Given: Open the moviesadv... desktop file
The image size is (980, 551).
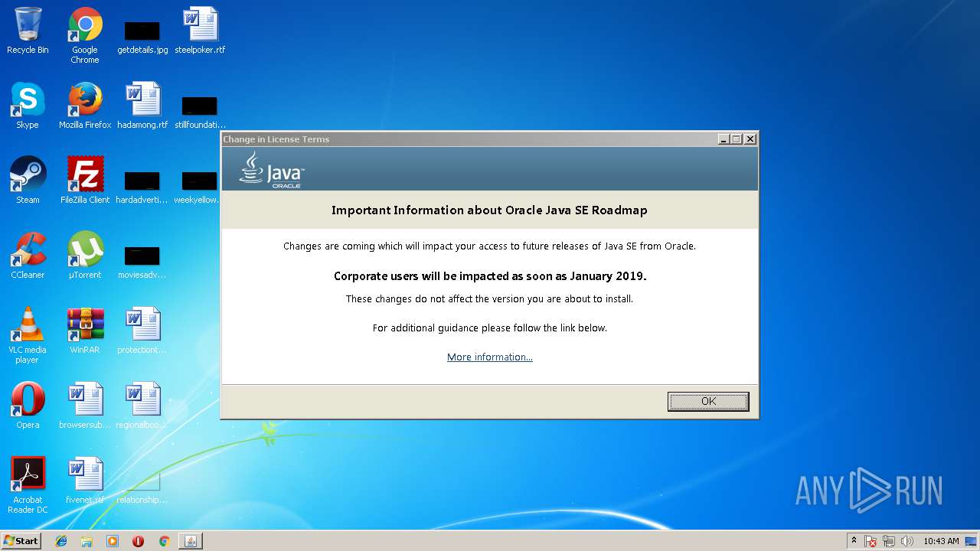Looking at the screenshot, I should coord(142,262).
